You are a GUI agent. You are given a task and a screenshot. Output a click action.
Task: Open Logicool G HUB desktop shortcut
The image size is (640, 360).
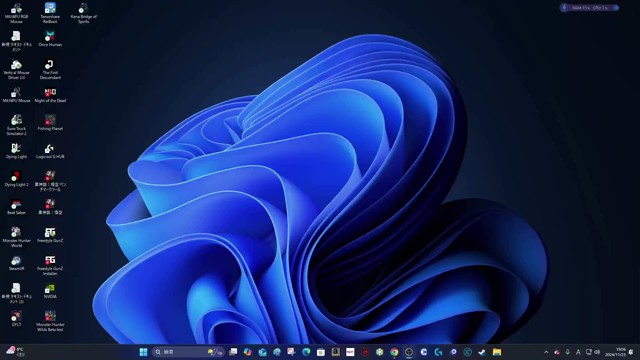click(50, 151)
